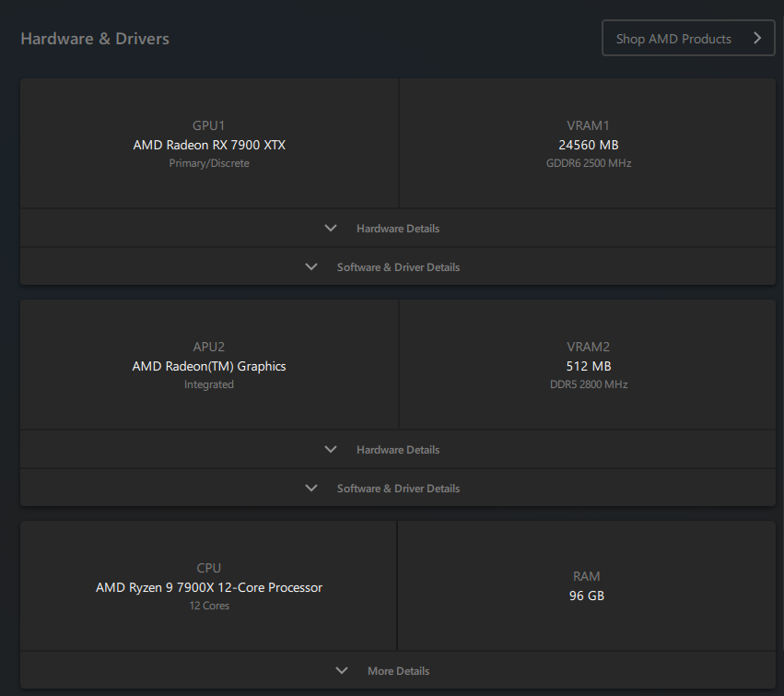Click chevron beside APU2 Hardware Details
This screenshot has width=784, height=696.
tap(331, 449)
